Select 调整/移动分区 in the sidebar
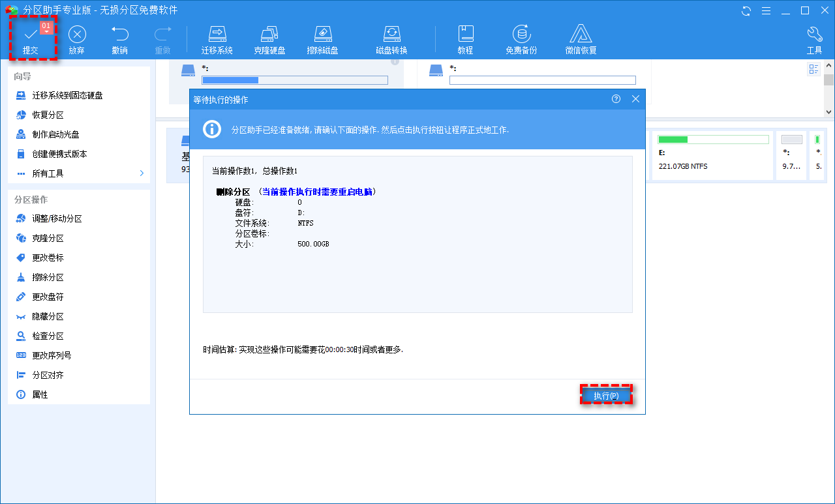Viewport: 835px width, 504px height. click(57, 219)
